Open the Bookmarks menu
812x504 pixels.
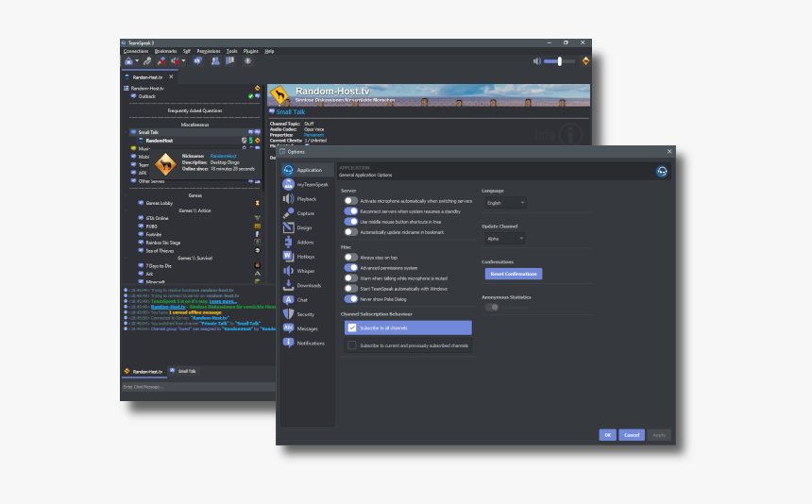[x=166, y=51]
